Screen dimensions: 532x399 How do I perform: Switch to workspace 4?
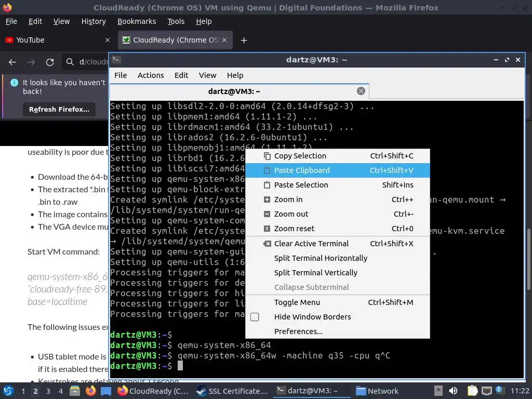[60, 391]
